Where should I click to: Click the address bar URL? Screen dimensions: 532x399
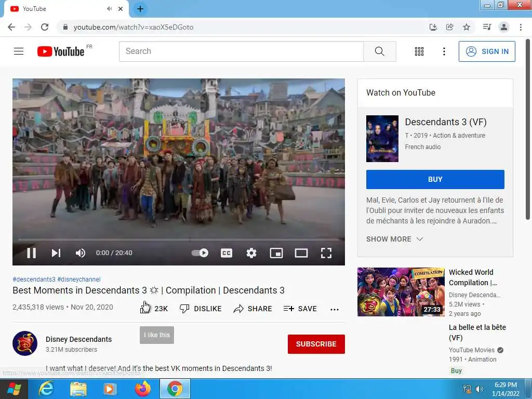(134, 27)
